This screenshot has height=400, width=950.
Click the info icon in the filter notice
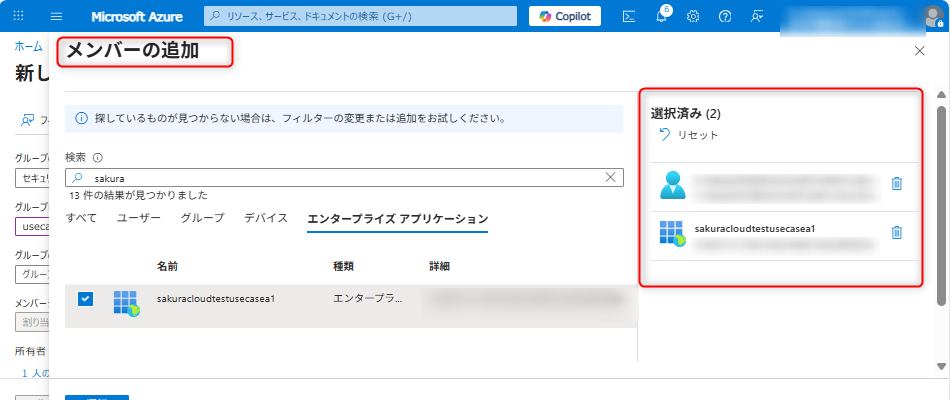tap(81, 118)
